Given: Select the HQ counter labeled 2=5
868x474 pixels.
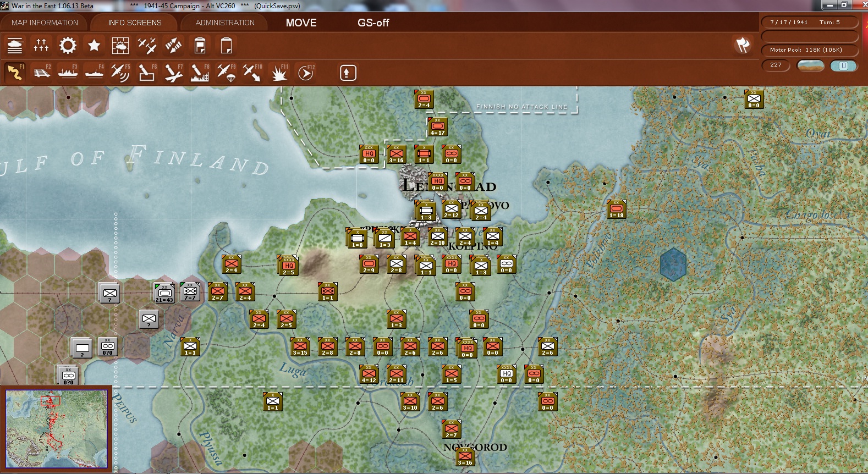Looking at the screenshot, I should 289,266.
